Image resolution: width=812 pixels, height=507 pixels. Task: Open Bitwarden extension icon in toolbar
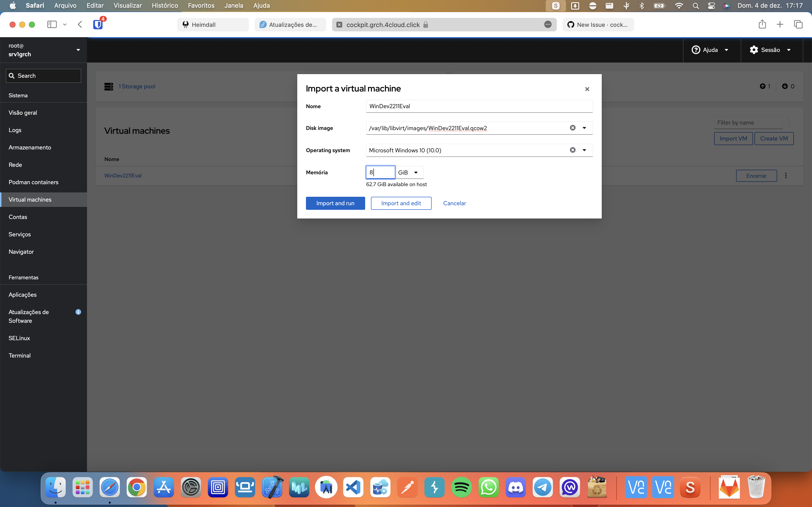(98, 24)
